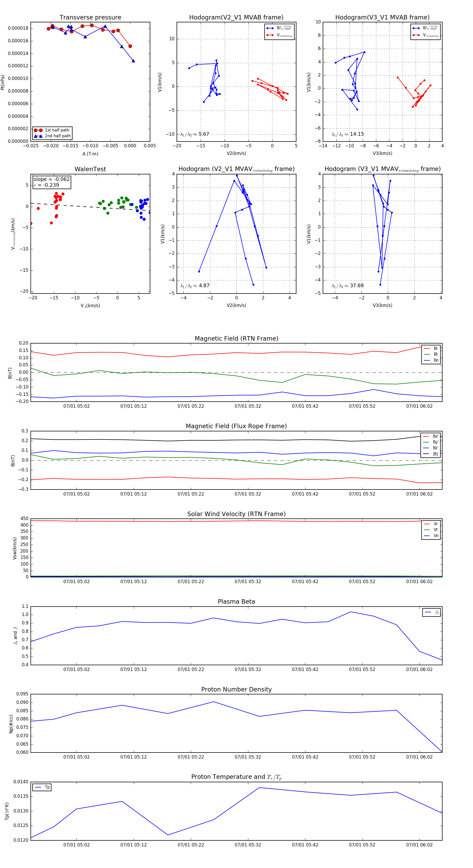Click the eigenvalue ratio text '14.15'
Screen dimensions: 473x868
tap(357, 134)
